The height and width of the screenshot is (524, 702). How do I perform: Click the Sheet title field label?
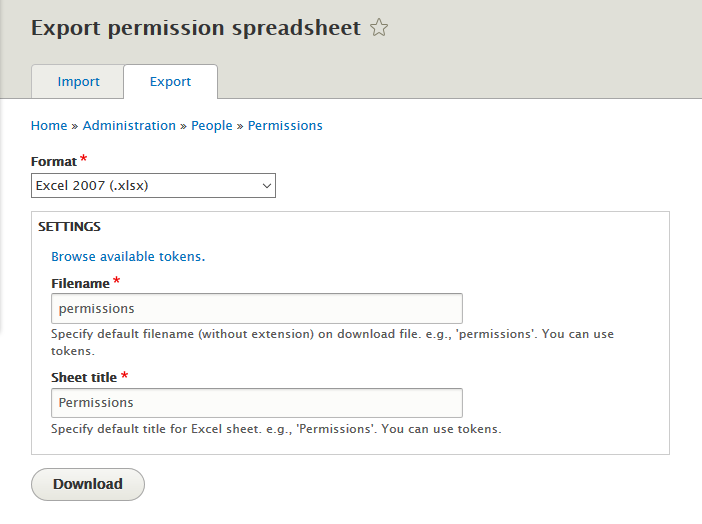pos(84,378)
